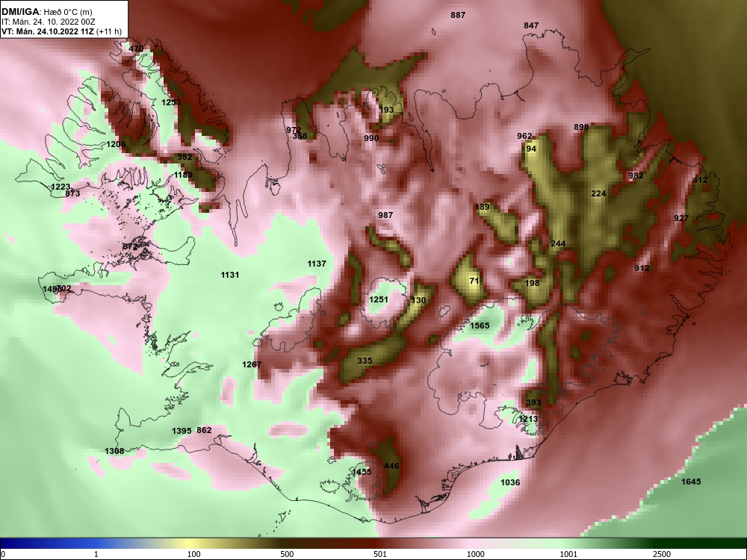Click the map value "962"
Screen dimensions: 747x560
coord(524,136)
